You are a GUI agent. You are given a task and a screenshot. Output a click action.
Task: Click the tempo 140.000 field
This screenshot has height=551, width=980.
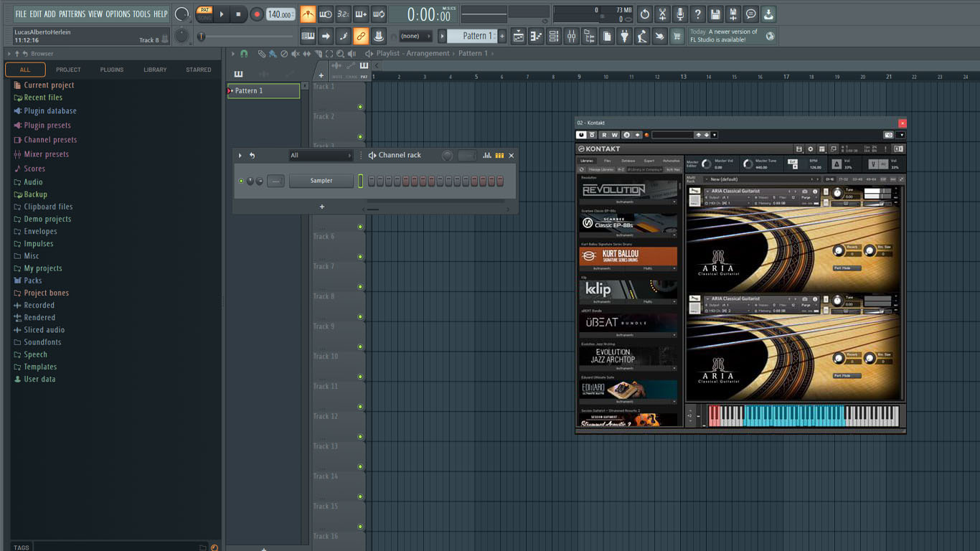tap(281, 14)
